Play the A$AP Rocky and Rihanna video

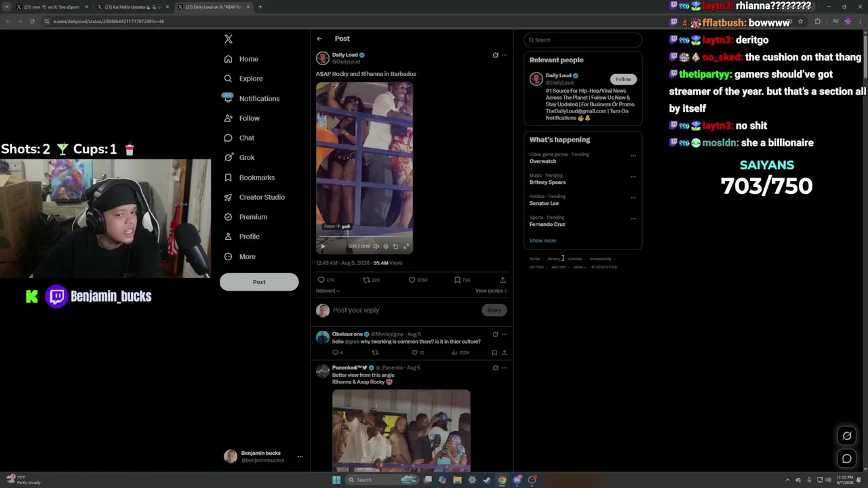(323, 246)
